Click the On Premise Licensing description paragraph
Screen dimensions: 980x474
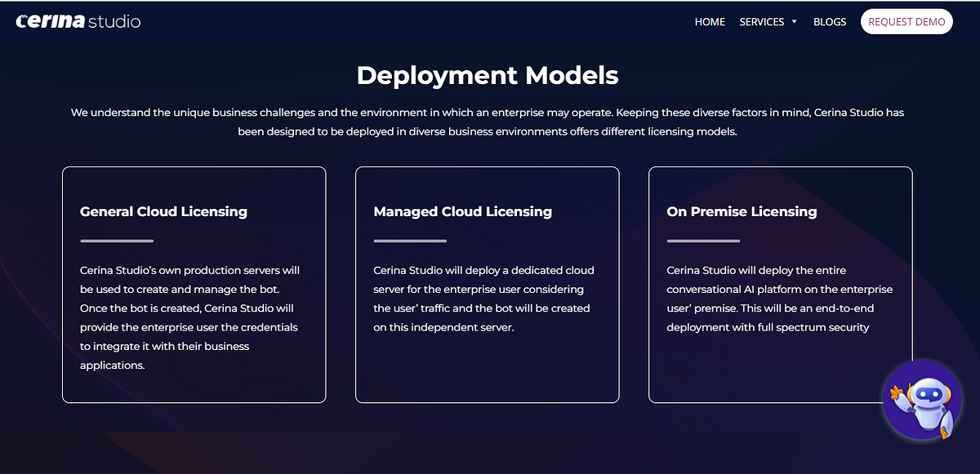779,299
